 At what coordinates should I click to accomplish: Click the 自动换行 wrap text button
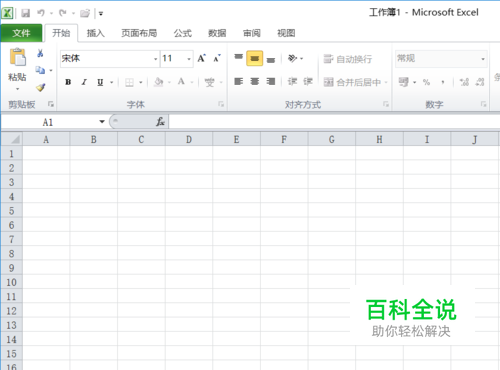coord(348,59)
